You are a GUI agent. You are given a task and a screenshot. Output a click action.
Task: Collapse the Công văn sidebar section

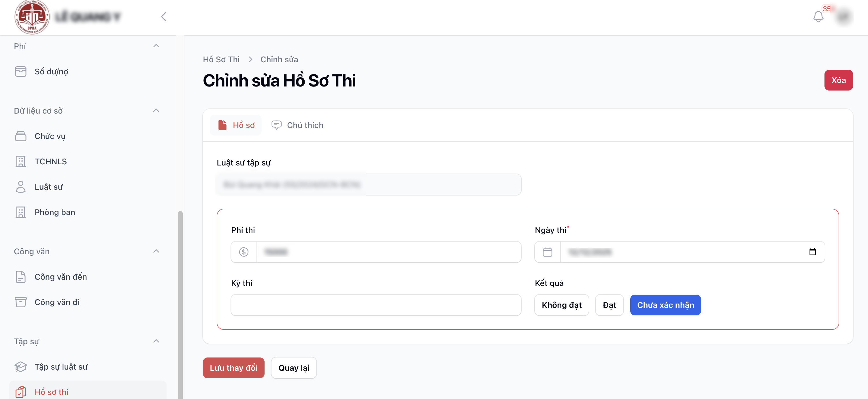(x=156, y=251)
